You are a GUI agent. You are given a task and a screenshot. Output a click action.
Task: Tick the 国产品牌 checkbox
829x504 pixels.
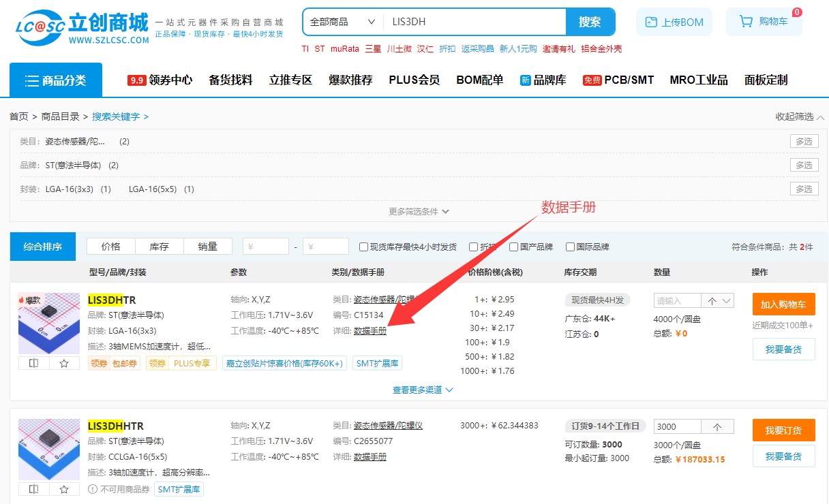tap(513, 247)
